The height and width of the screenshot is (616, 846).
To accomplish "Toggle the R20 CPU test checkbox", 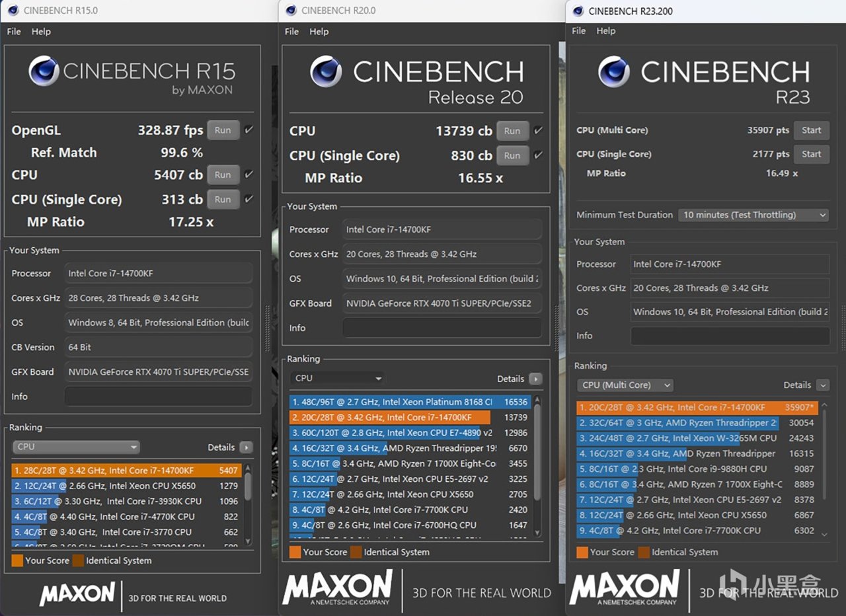I will pos(538,131).
